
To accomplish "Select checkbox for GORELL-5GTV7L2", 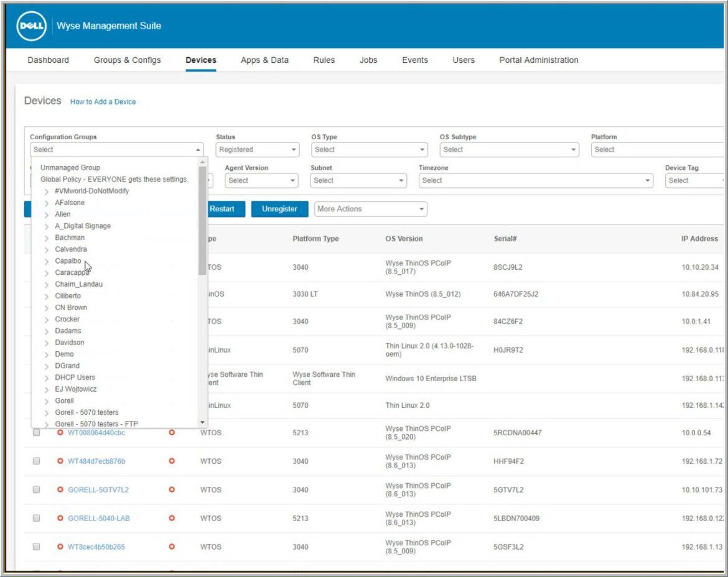I will [x=36, y=489].
